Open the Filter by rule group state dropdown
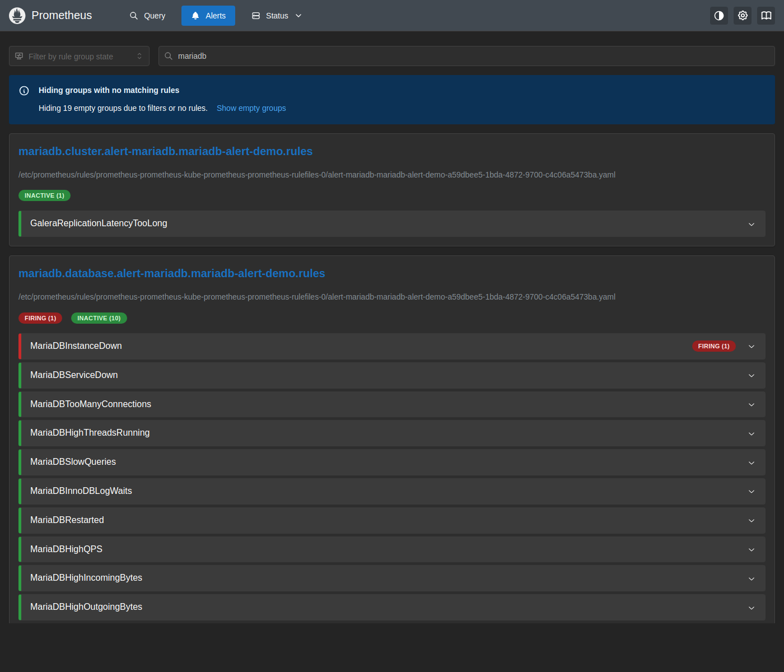The width and height of the screenshot is (784, 672). [79, 56]
